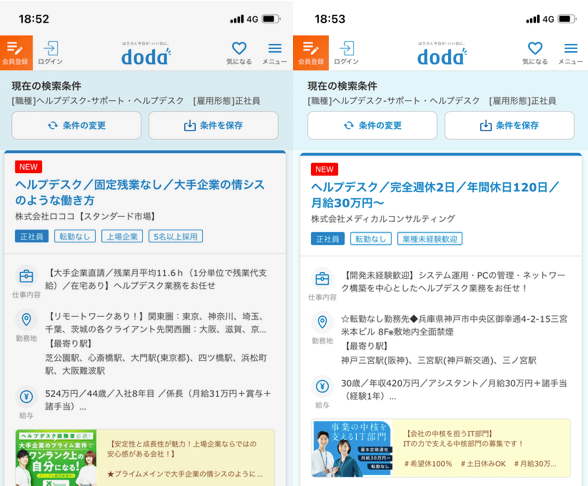Image resolution: width=588 pixels, height=486 pixels.
Task: Tap 給与 yen icon, メディカルコンサルティング card
Action: (322, 386)
